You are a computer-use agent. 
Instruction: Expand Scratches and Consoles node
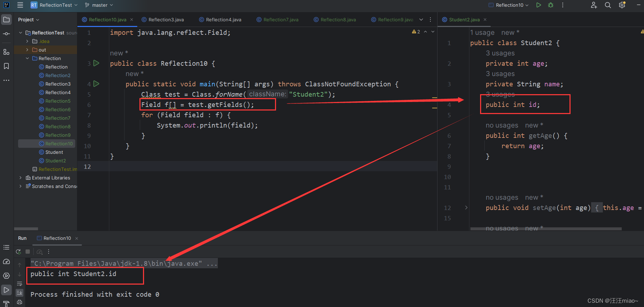tap(21, 186)
